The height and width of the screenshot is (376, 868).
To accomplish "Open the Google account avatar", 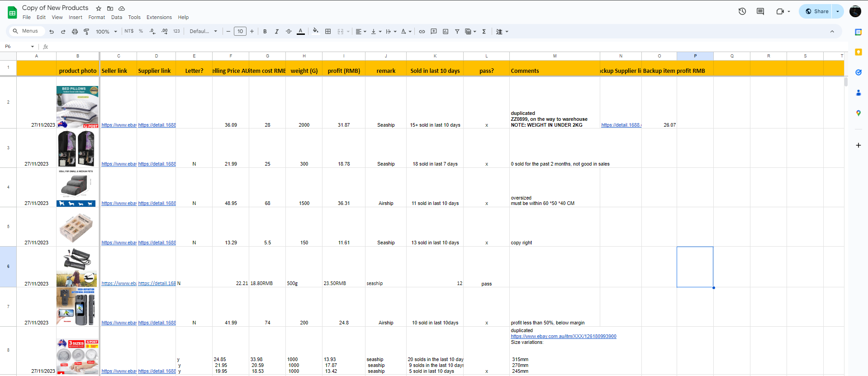I will click(x=855, y=11).
